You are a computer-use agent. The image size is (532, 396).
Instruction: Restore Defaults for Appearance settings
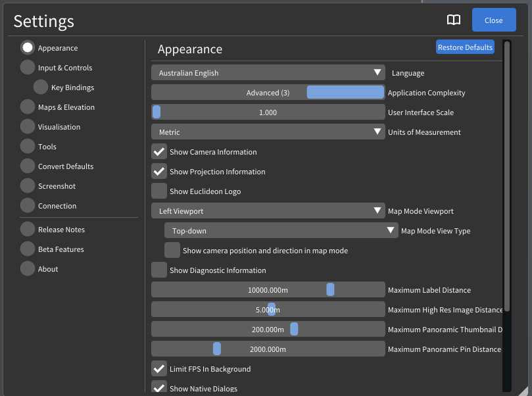coord(465,47)
